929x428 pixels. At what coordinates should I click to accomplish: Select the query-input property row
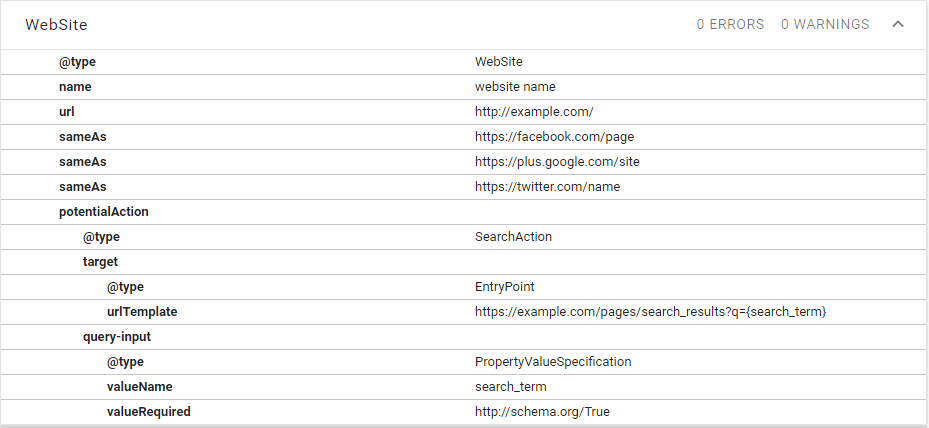117,337
